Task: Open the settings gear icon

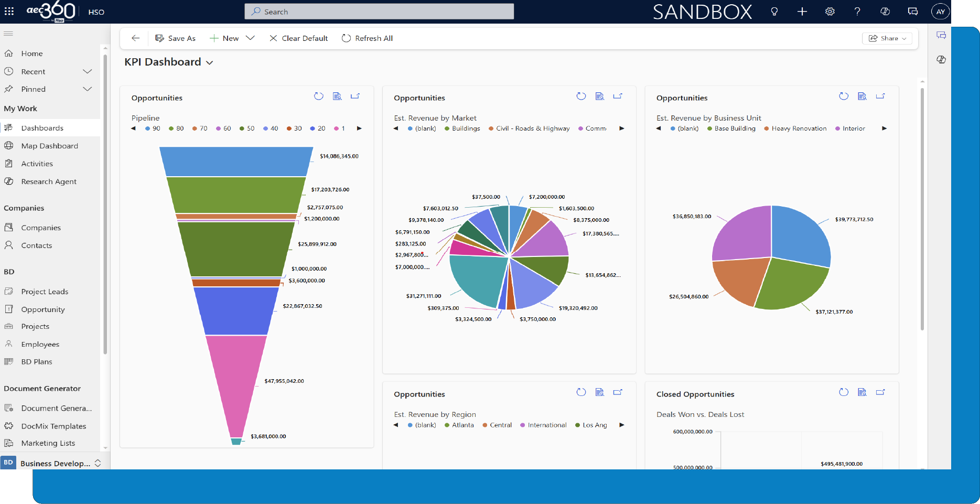Action: click(830, 12)
